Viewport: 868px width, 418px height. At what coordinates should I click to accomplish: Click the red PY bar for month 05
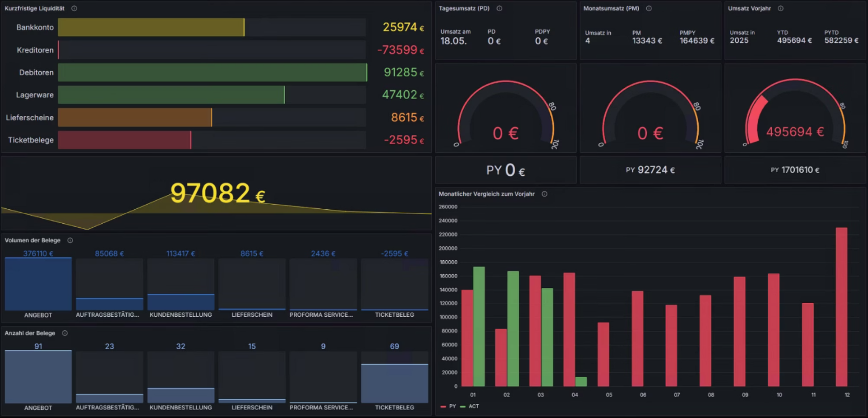click(603, 354)
